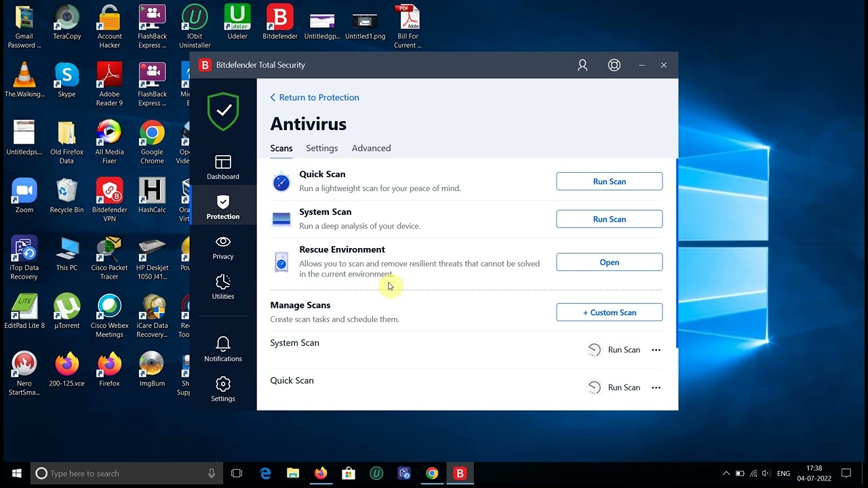Click the Bitdefender window scrollbar
Viewport: 868px width, 488px height.
coord(676,254)
